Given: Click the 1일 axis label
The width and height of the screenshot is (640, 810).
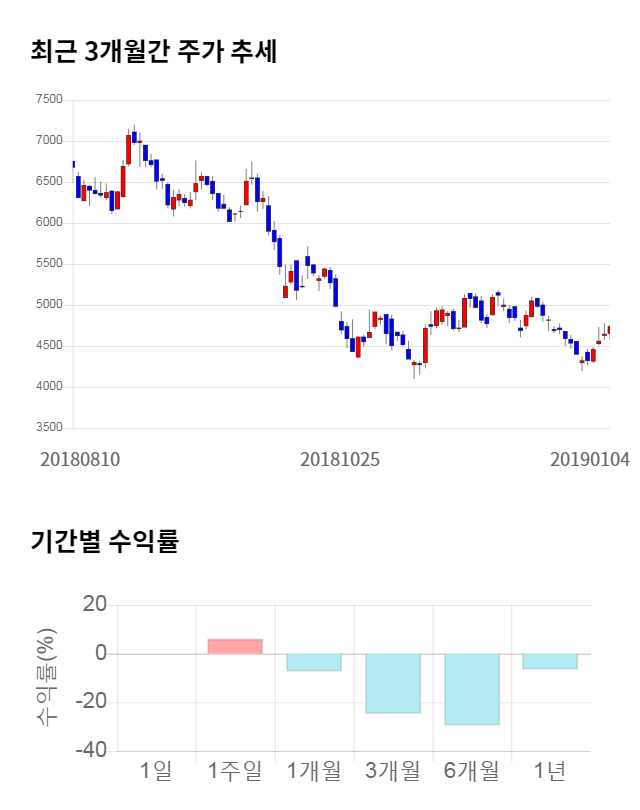Looking at the screenshot, I should pyautogui.click(x=157, y=770).
